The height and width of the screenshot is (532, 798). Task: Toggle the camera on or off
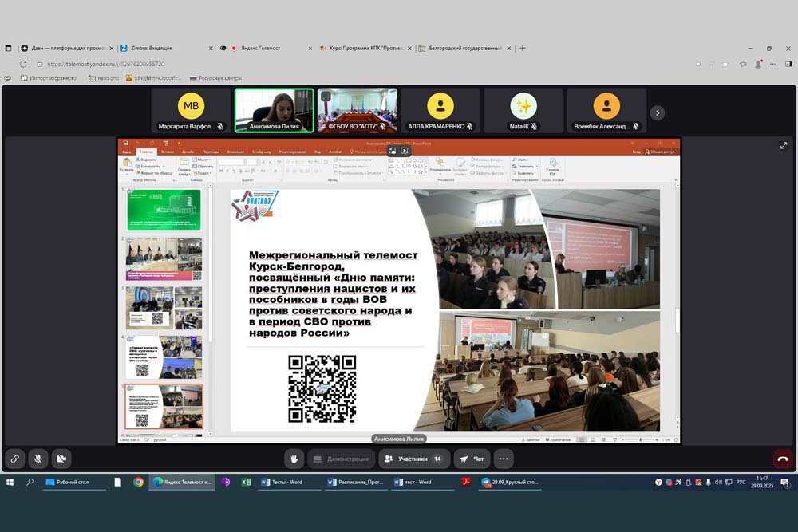coord(61,459)
